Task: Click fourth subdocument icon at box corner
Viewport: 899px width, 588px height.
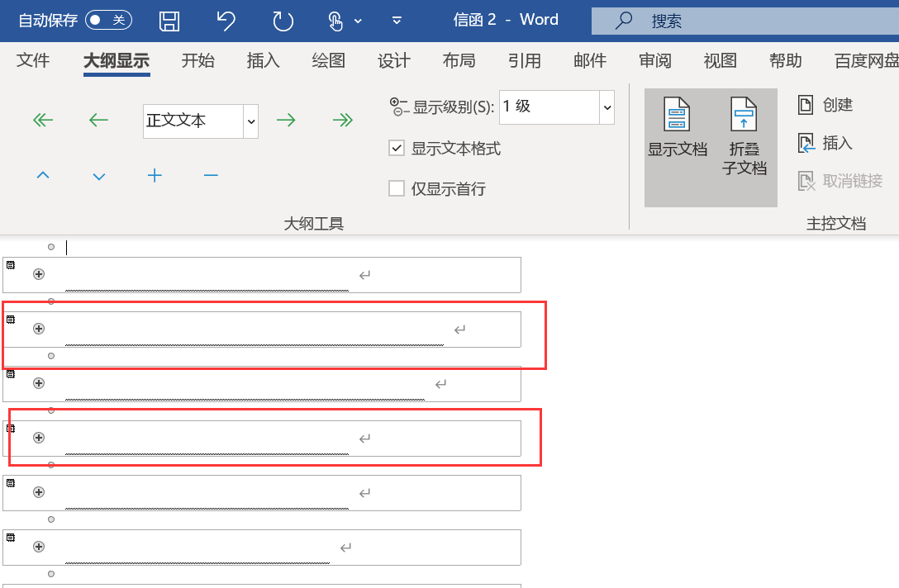Action: point(10,428)
